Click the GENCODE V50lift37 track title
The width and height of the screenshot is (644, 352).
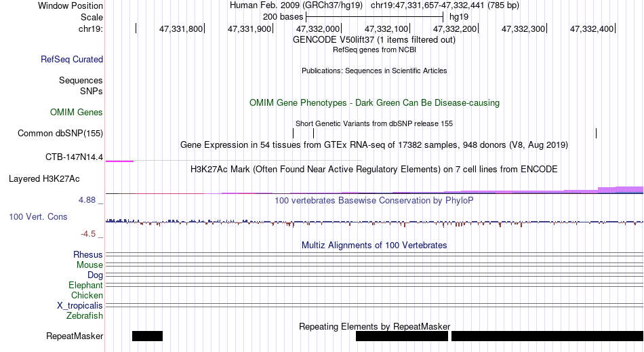[374, 40]
